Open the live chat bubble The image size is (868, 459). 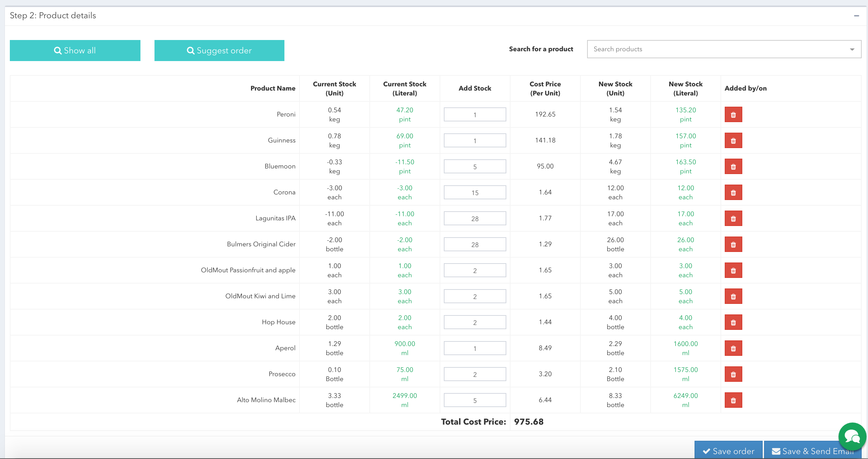pyautogui.click(x=852, y=437)
